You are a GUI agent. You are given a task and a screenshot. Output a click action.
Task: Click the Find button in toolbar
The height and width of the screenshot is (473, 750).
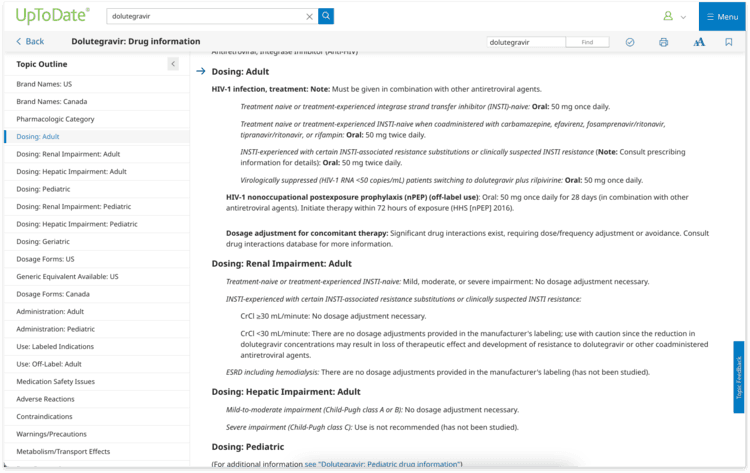tap(587, 42)
